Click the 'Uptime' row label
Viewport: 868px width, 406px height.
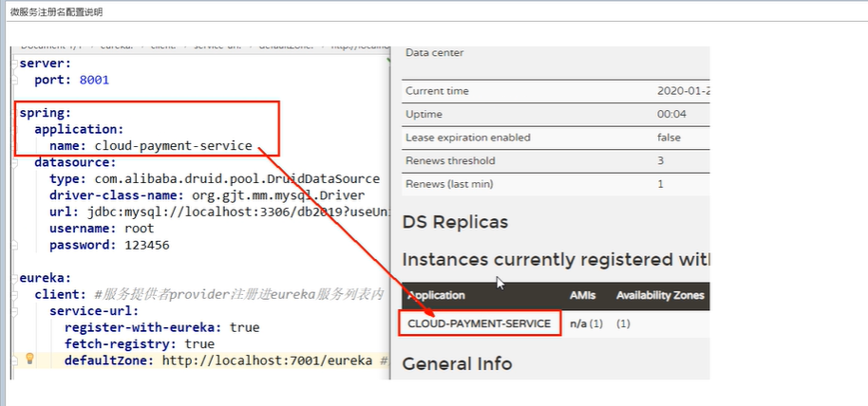coord(424,115)
